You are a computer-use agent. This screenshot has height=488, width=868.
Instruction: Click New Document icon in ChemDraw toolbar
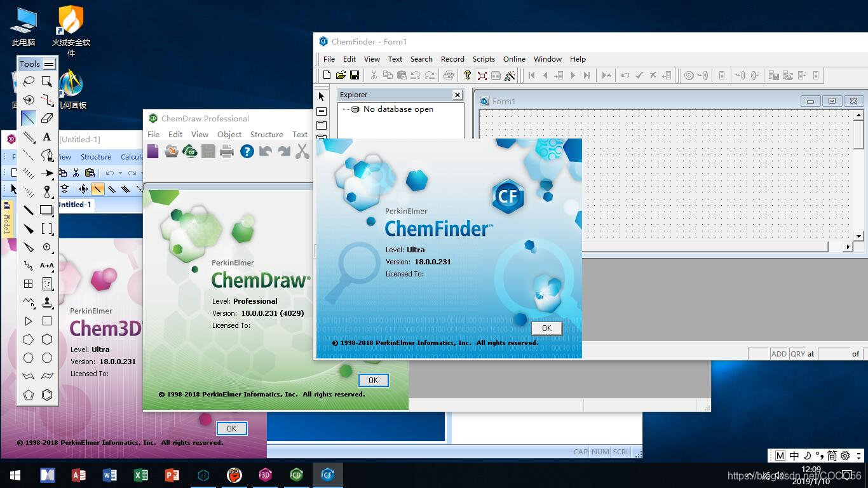point(153,151)
